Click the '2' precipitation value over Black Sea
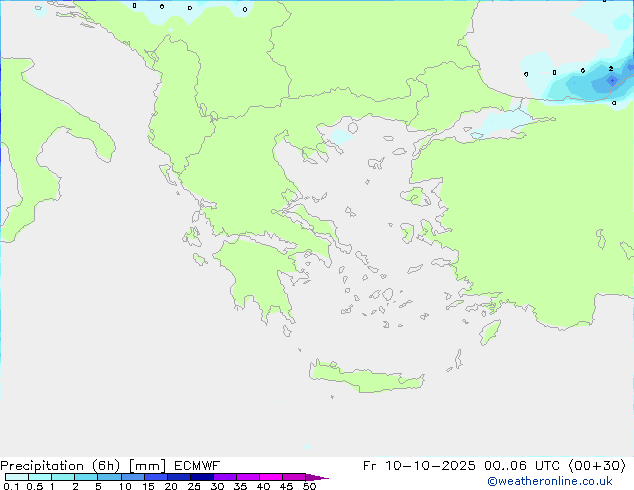Viewport: 634px width, 490px height. tap(611, 69)
